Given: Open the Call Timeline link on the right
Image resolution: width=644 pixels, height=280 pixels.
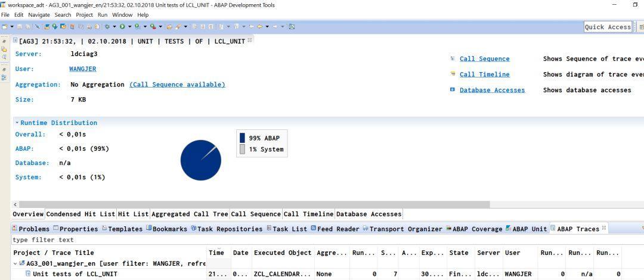Looking at the screenshot, I should coord(484,74).
